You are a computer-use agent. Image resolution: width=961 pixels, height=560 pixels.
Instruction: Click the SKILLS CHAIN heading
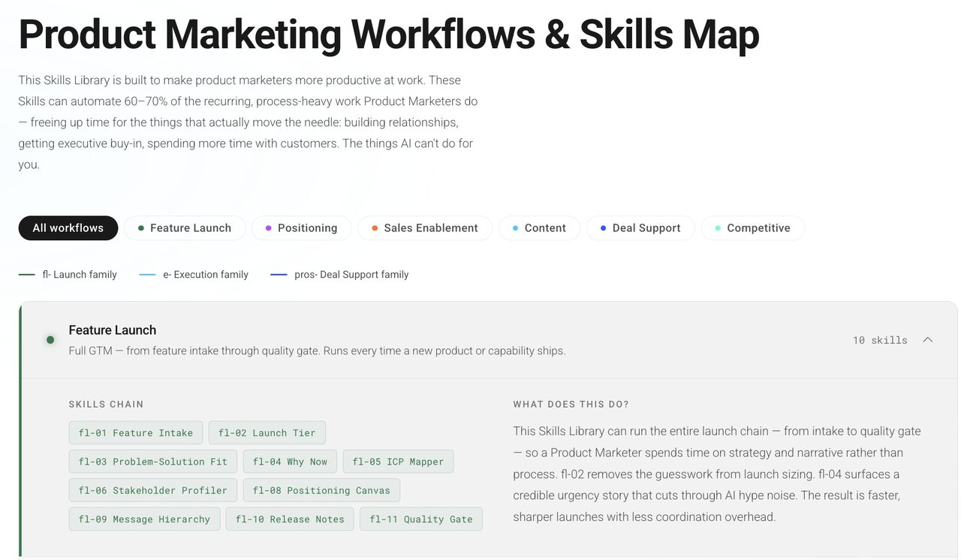(x=106, y=404)
